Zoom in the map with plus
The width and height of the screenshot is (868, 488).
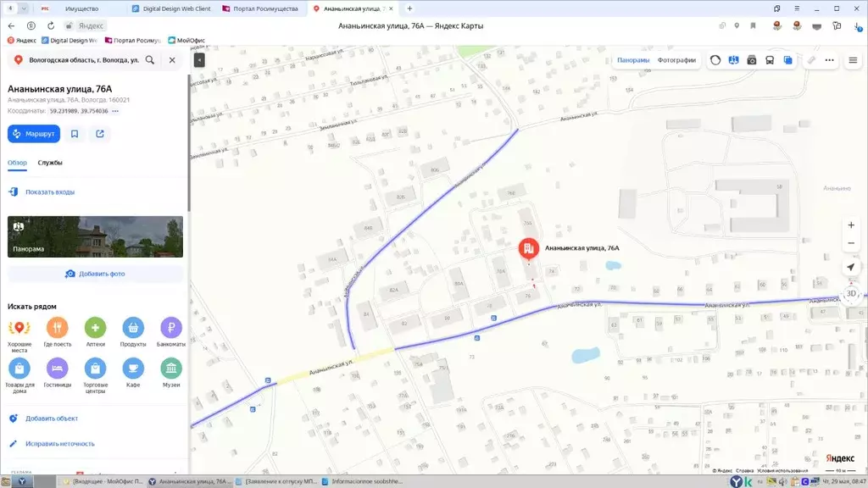click(x=851, y=225)
